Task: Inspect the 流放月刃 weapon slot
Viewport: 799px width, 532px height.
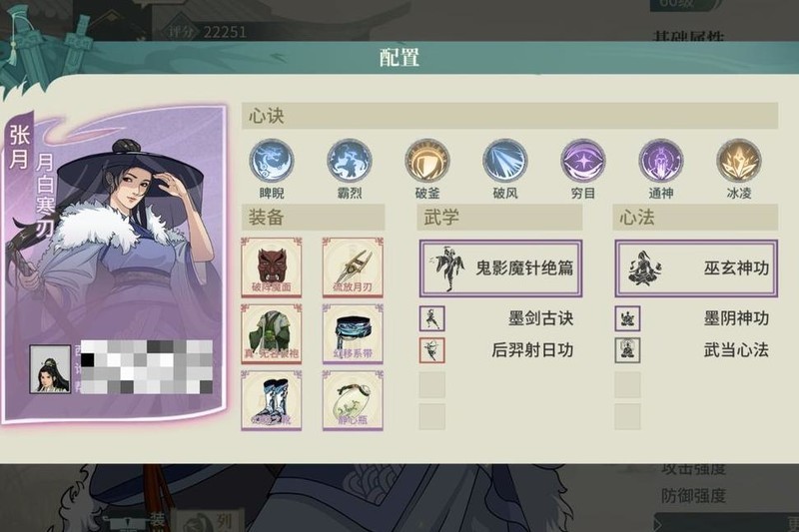Action: tap(353, 267)
